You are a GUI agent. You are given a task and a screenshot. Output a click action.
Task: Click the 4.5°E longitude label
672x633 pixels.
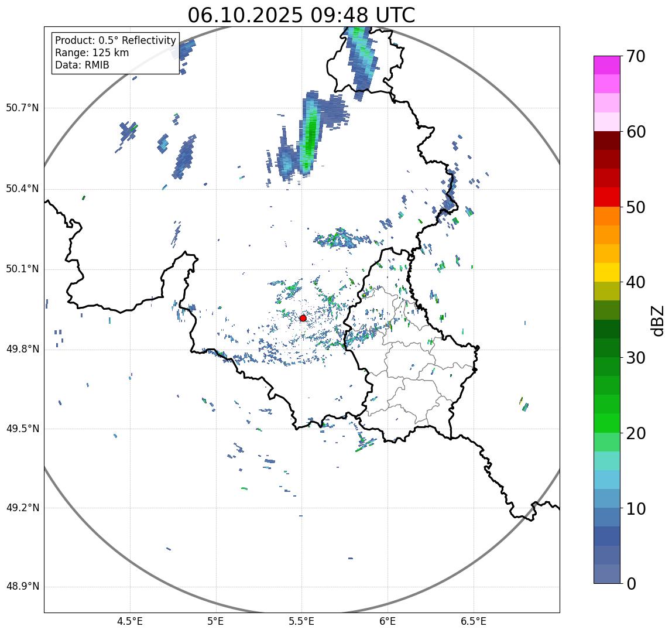point(130,621)
